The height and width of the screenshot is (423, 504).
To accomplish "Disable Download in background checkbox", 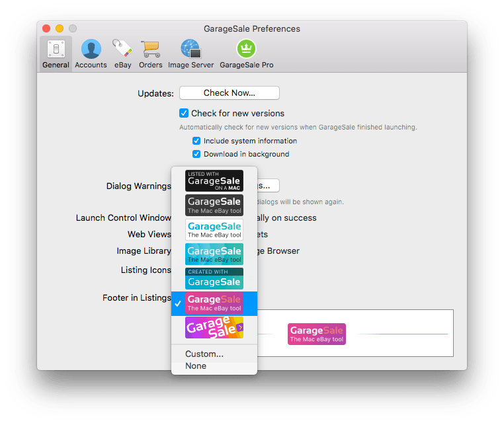I will coord(196,154).
